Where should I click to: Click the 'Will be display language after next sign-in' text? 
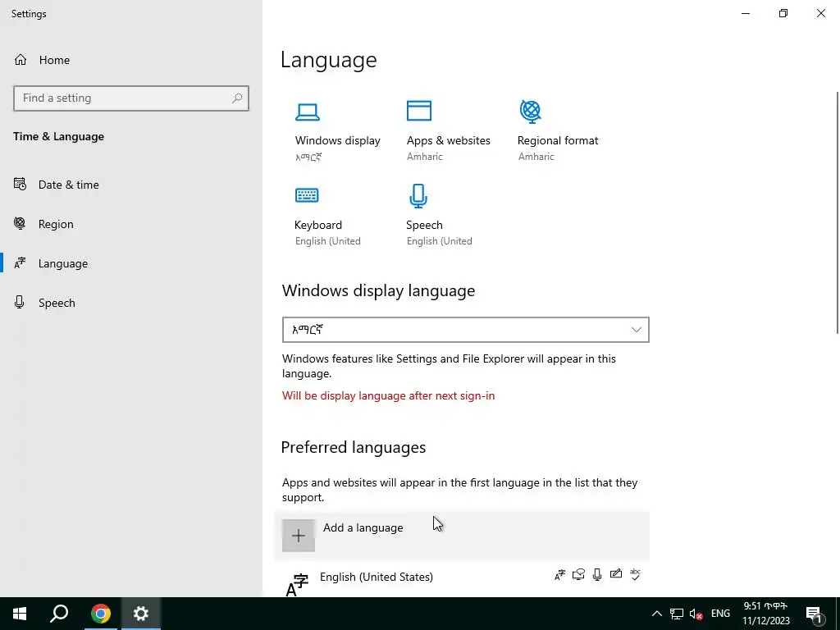[x=388, y=396]
